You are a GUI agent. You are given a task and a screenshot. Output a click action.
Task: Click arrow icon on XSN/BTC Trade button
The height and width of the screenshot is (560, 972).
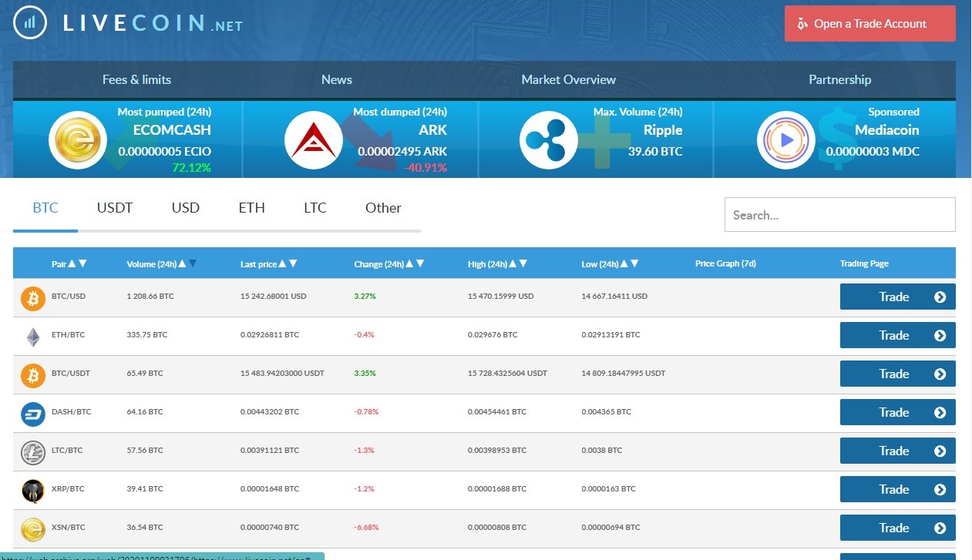tap(940, 528)
